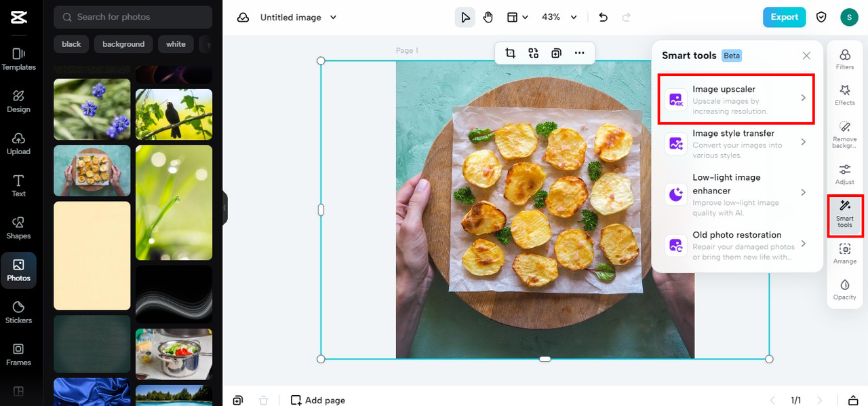Viewport: 868px width, 406px height.
Task: Click the Beta badge in Smart tools
Action: pyautogui.click(x=732, y=56)
